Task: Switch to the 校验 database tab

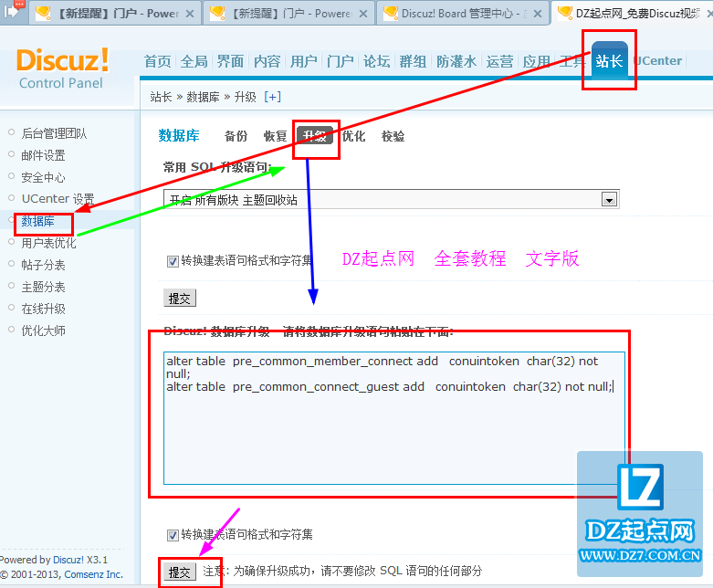Action: 393,136
